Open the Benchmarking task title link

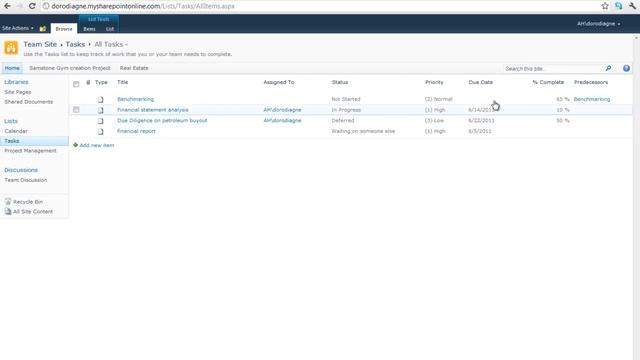136,99
